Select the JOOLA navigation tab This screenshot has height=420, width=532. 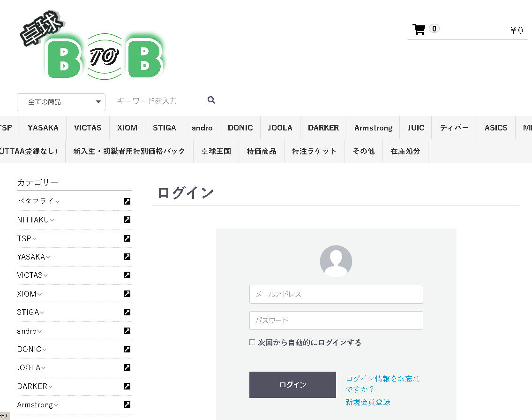[280, 127]
